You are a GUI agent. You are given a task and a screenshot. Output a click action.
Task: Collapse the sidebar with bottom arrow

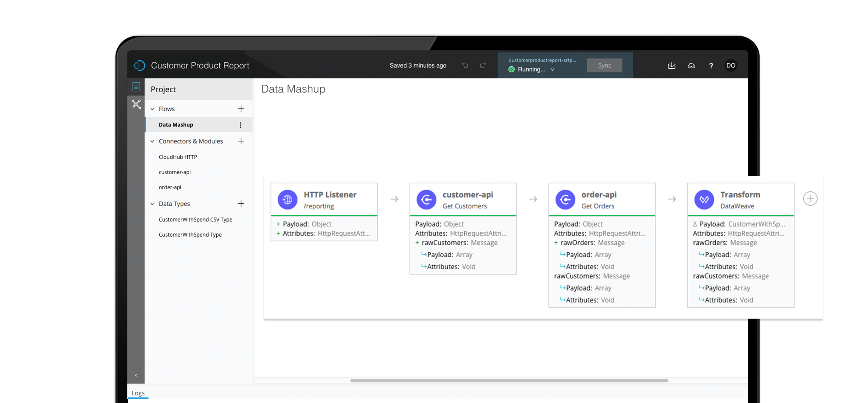point(136,375)
